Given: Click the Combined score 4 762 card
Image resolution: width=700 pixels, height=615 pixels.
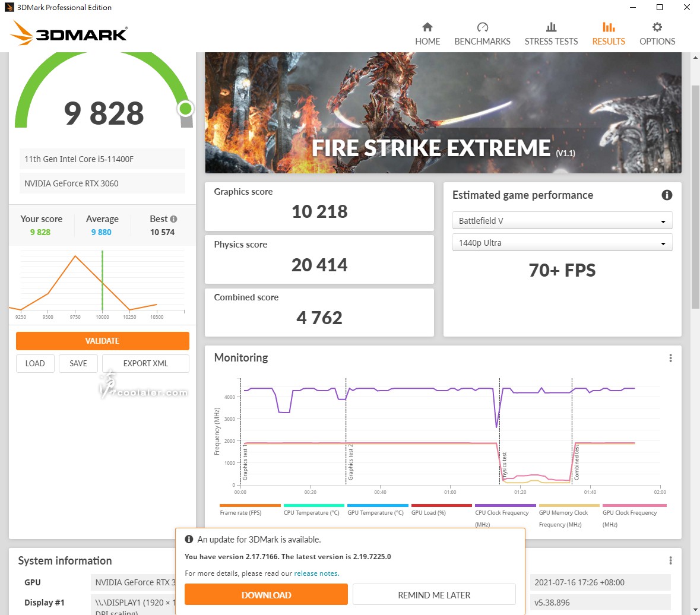Looking at the screenshot, I should pos(319,312).
